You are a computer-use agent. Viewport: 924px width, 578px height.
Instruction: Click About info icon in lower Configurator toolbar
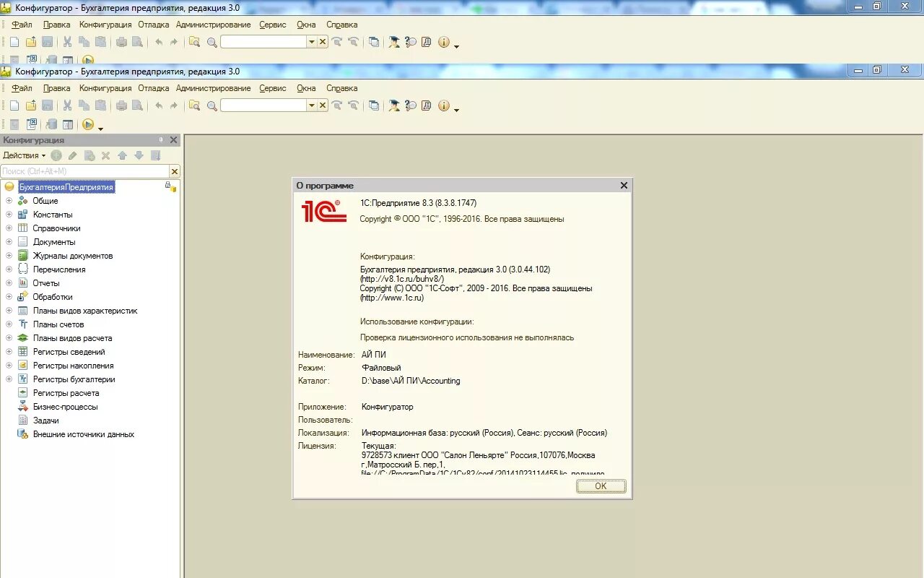(444, 105)
